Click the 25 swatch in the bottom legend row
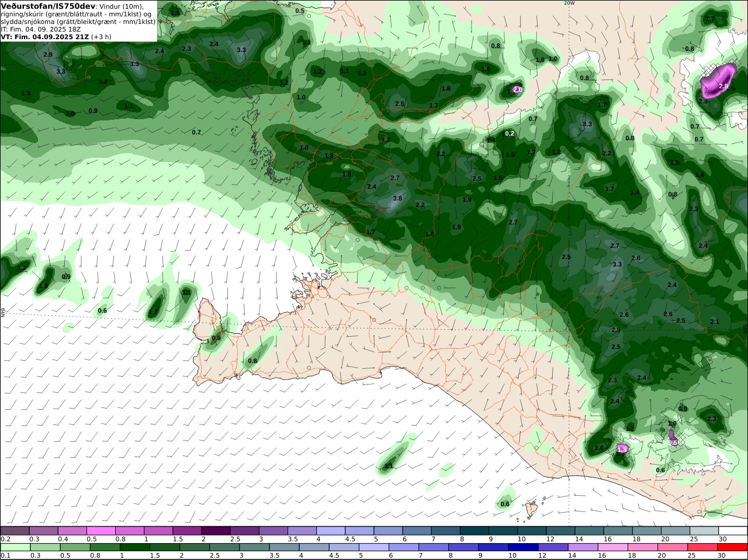The height and width of the screenshot is (560, 748). (702, 547)
